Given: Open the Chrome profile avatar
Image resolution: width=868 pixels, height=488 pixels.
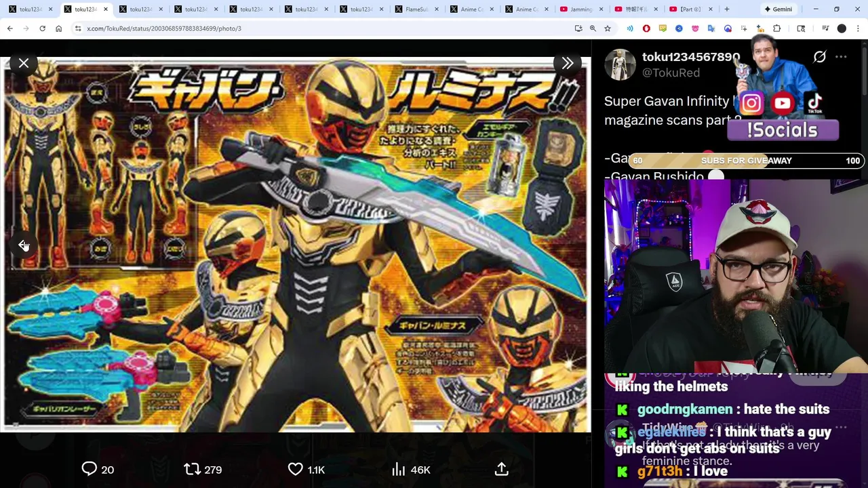Looking at the screenshot, I should [842, 28].
